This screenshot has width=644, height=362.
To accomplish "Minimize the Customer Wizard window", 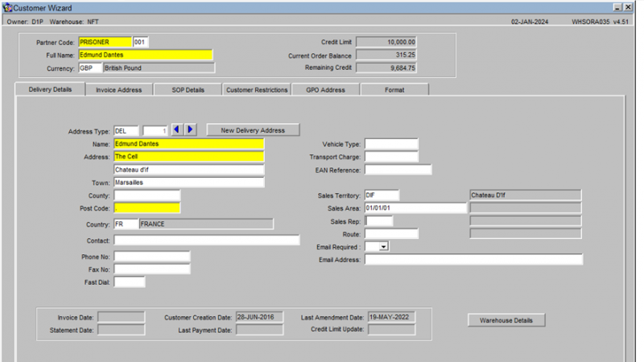I will click(617, 7).
